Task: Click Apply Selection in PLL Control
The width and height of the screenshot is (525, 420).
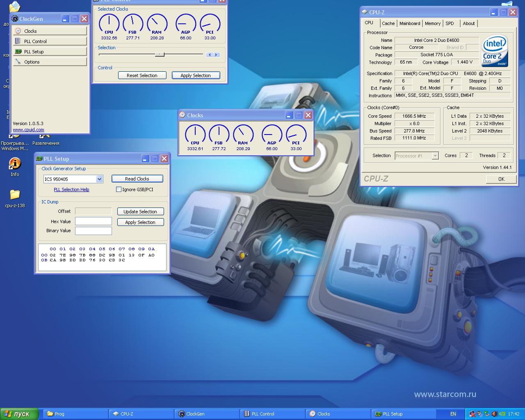Action: (x=196, y=75)
